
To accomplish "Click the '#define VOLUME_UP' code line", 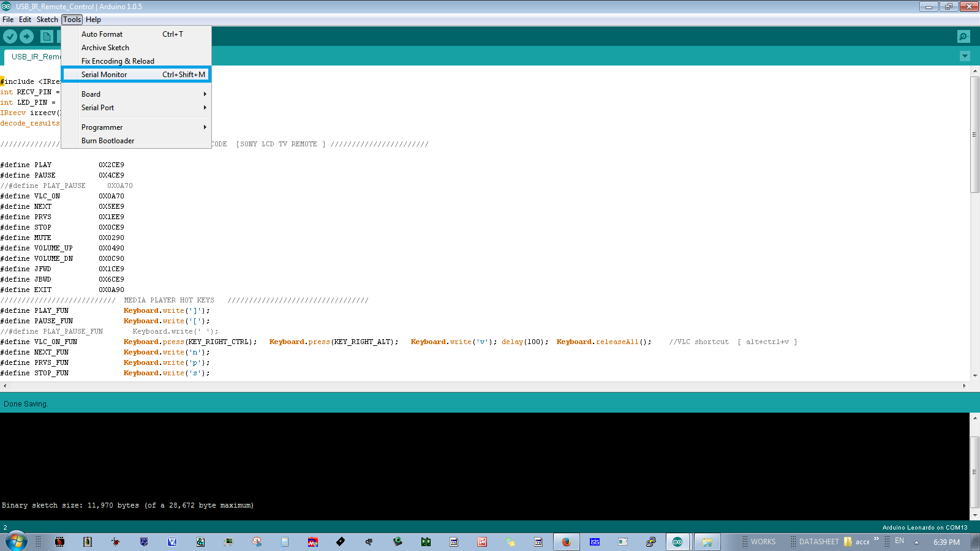I will point(62,249).
